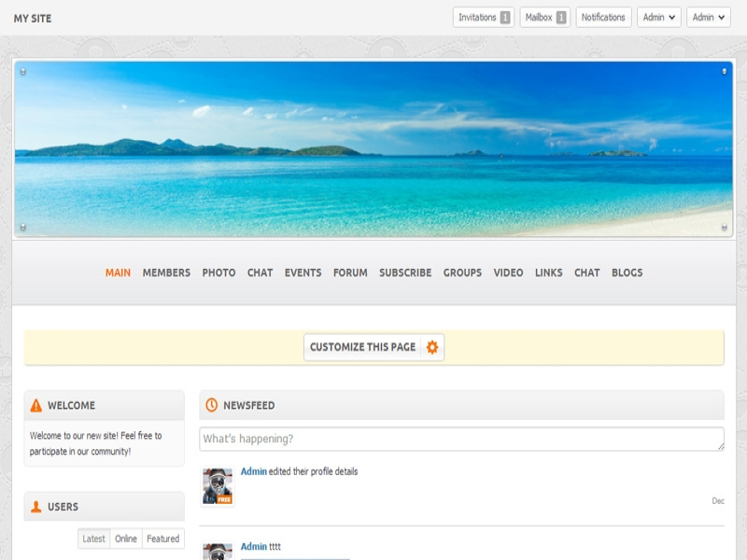The width and height of the screenshot is (747, 560).
Task: Open the Members menu item
Action: 166,273
